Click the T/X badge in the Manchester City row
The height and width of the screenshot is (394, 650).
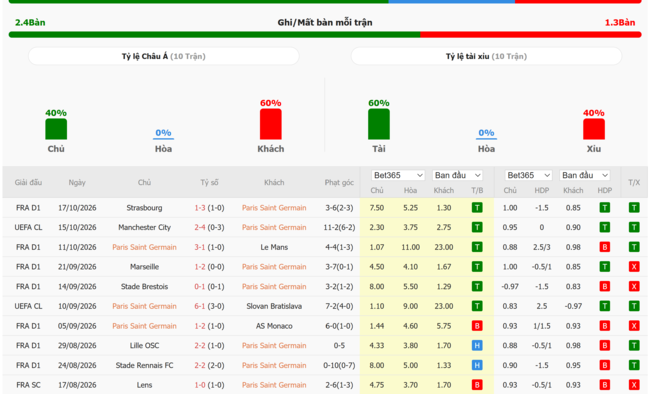634,227
